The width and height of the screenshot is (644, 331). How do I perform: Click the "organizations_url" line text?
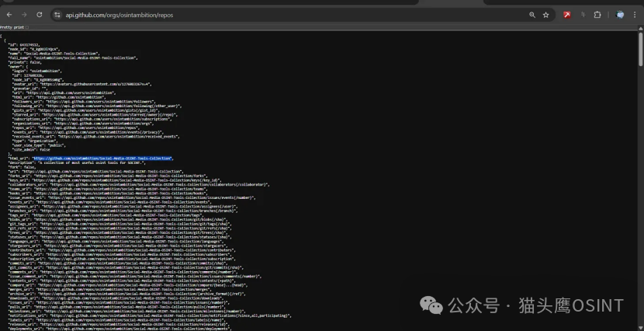(x=83, y=124)
